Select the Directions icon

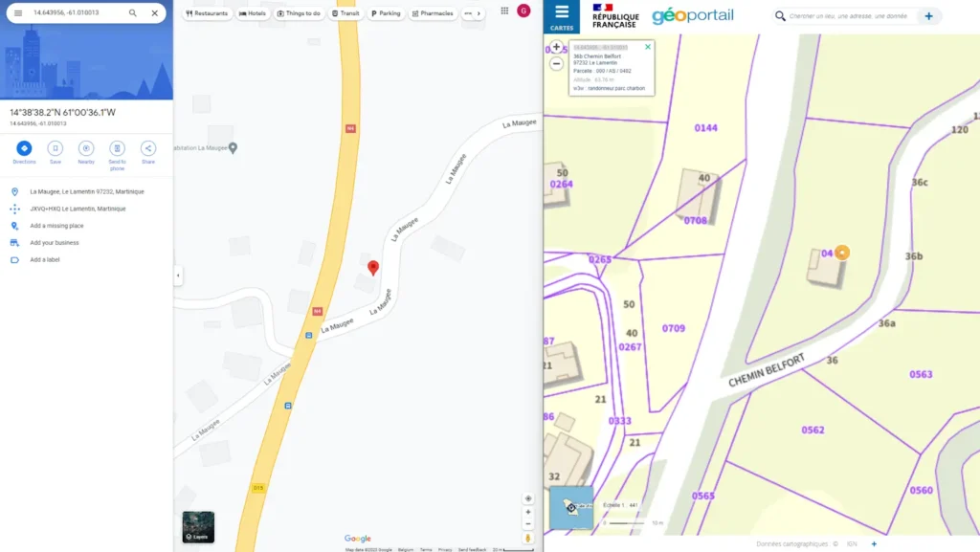click(24, 150)
